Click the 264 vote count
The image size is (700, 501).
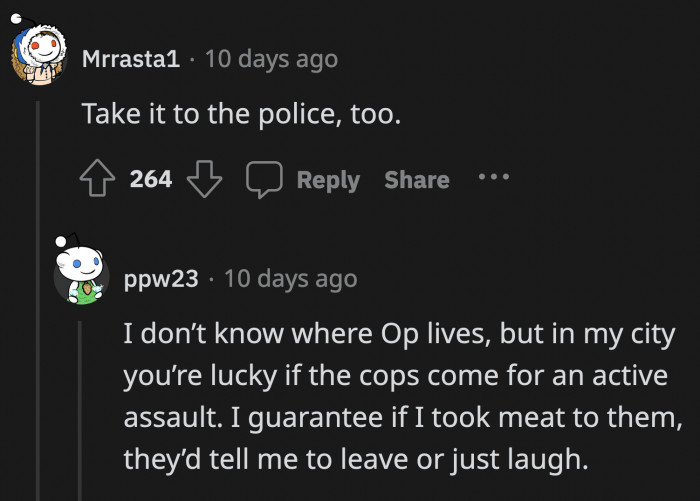pyautogui.click(x=151, y=180)
